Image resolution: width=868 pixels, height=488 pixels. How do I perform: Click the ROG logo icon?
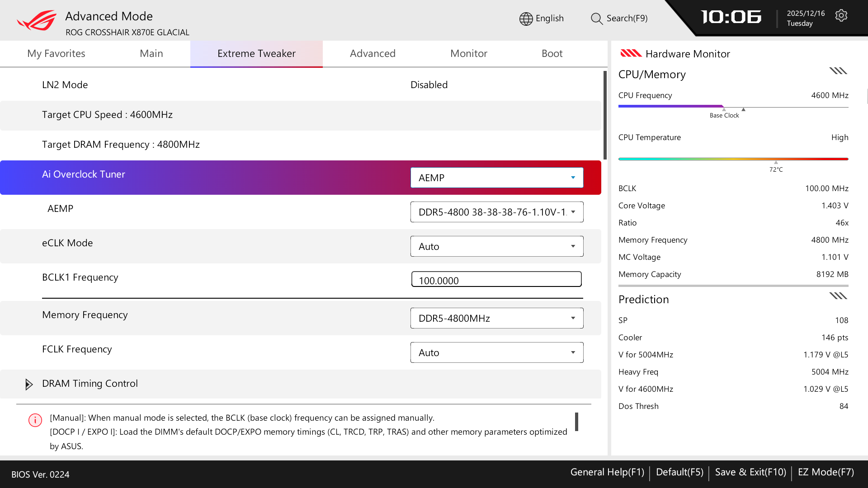click(x=37, y=20)
